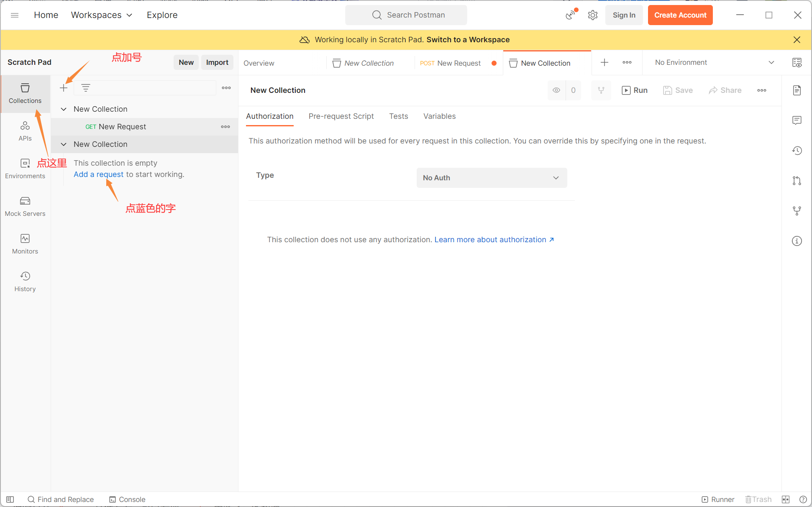Switch to the Pre-request Script tab
The height and width of the screenshot is (507, 812).
(x=341, y=116)
